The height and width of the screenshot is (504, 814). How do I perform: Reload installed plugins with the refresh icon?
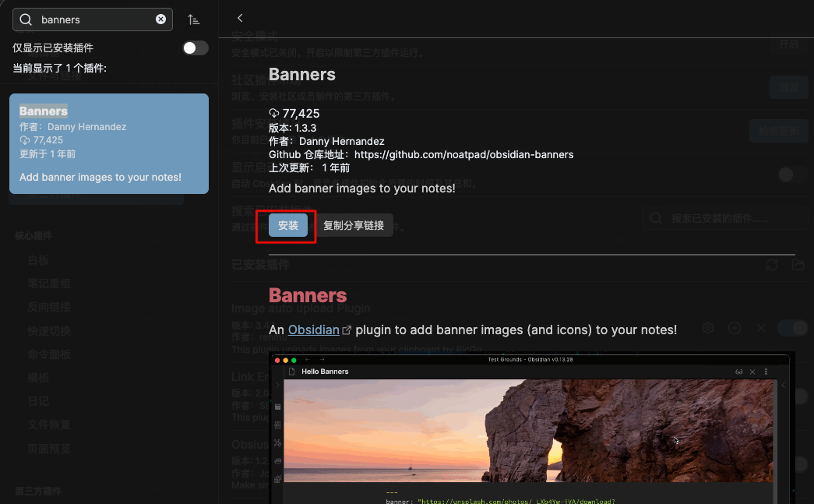coord(772,265)
